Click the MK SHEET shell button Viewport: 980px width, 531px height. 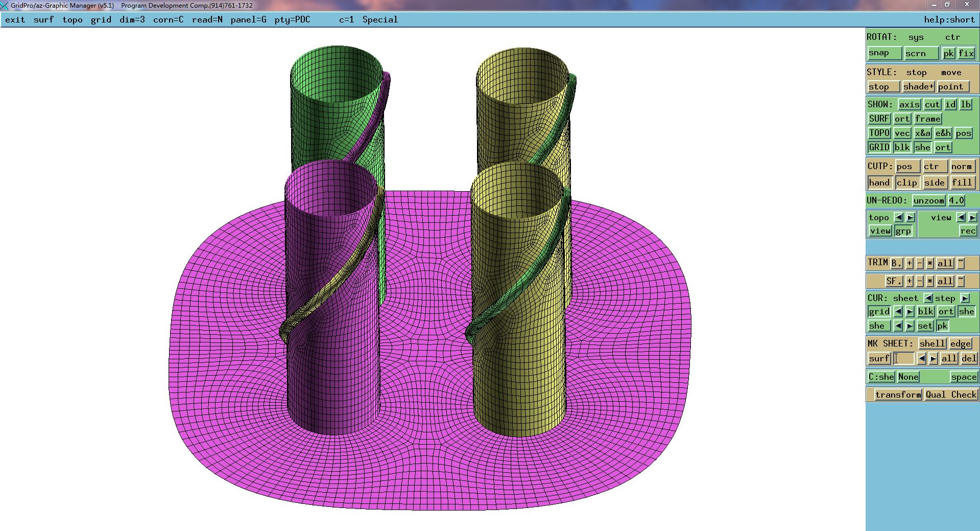point(932,343)
